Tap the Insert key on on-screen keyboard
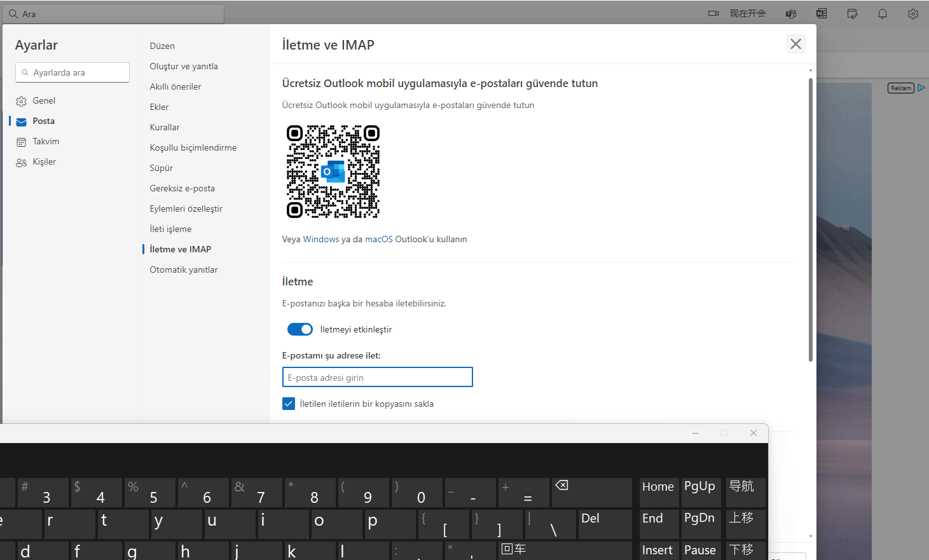 659,550
